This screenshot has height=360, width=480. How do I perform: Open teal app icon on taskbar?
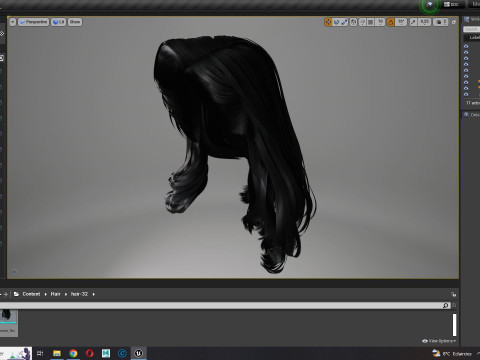coord(106,353)
